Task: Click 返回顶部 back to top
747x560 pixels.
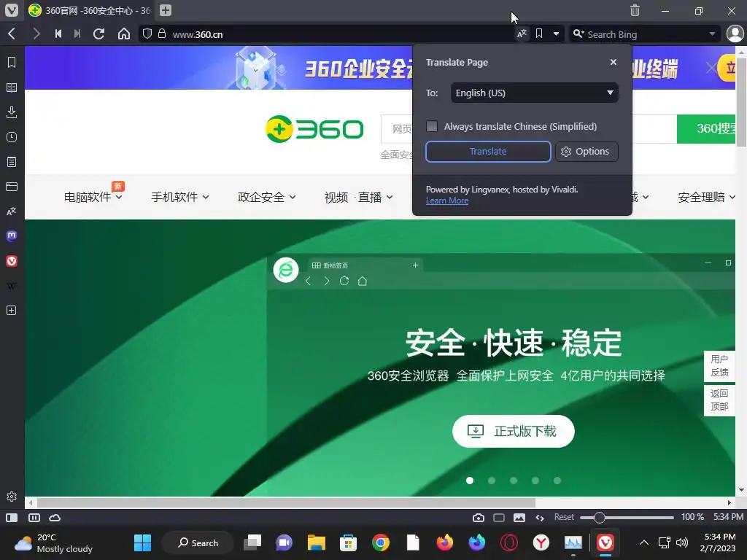Action: point(719,400)
